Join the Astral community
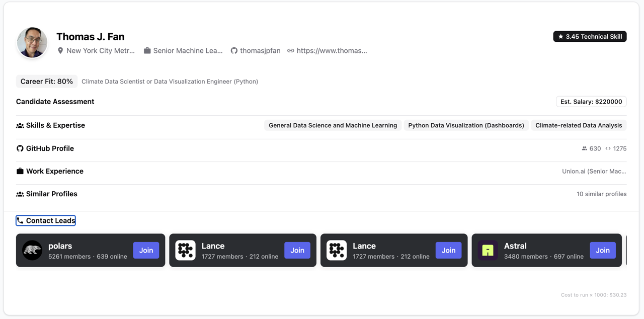 tap(603, 250)
